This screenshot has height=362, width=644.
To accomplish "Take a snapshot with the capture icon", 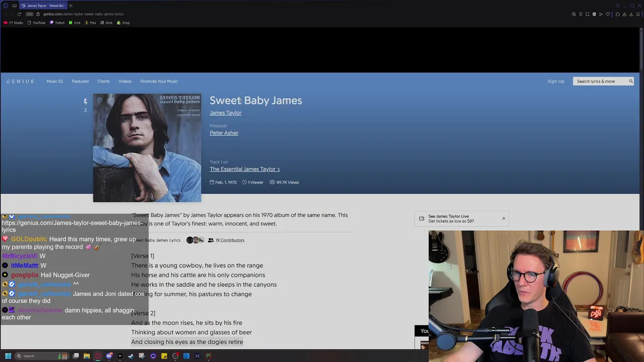I will 587,14.
